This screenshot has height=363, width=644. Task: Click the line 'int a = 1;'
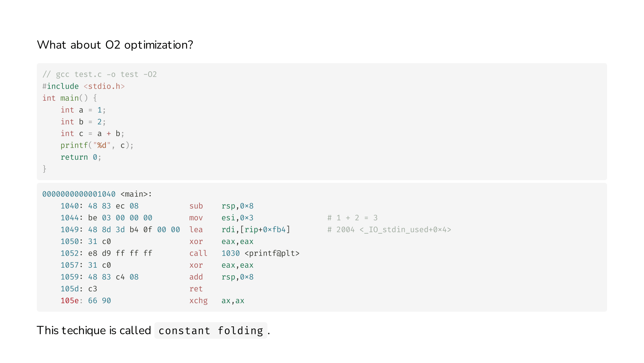83,110
